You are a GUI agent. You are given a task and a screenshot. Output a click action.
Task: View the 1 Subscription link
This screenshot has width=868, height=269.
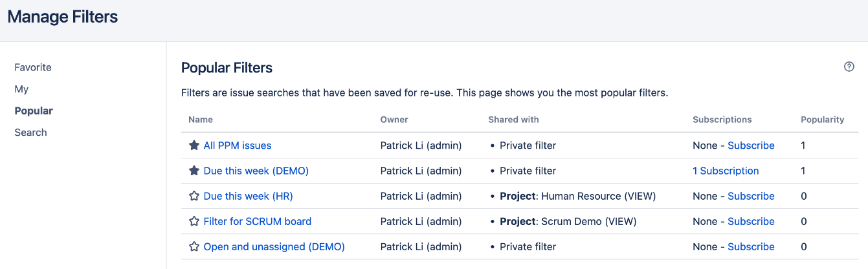pos(726,171)
